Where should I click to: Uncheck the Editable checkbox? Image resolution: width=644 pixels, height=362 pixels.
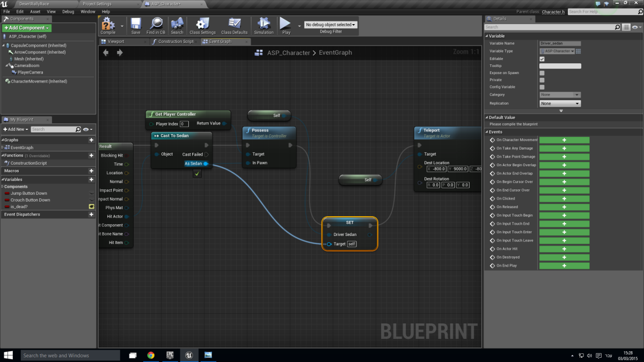[x=542, y=59]
